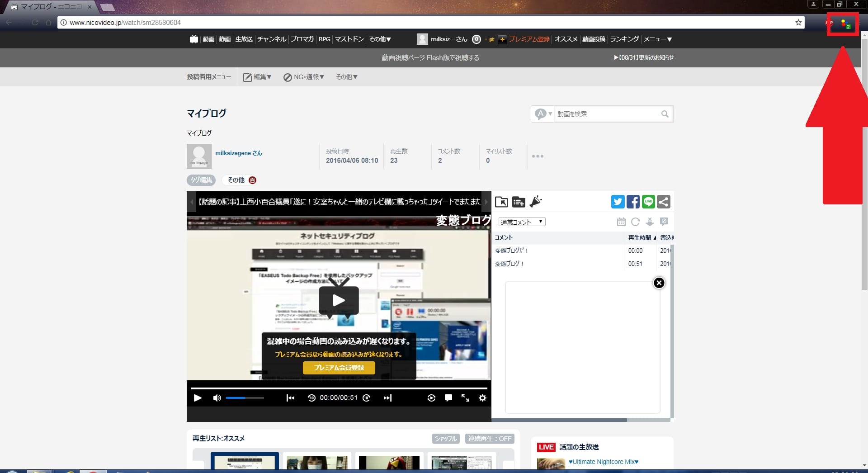The image size is (868, 473).
Task: Open the メニュー dropdown
Action: (658, 39)
